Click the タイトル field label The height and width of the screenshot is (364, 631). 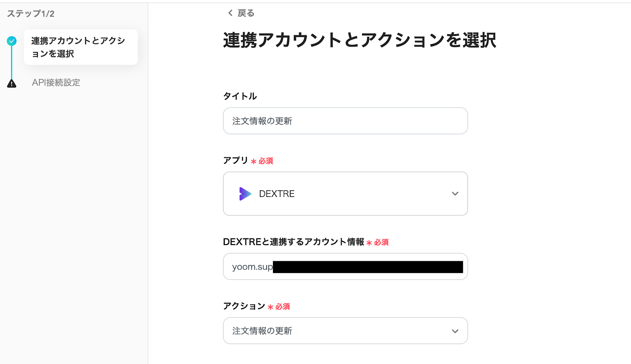[240, 96]
